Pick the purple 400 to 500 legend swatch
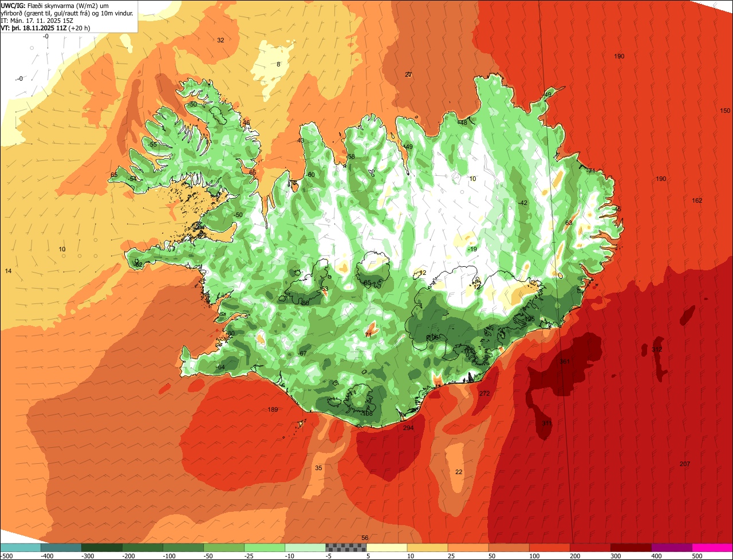This screenshot has width=733, height=560. pyautogui.click(x=671, y=547)
